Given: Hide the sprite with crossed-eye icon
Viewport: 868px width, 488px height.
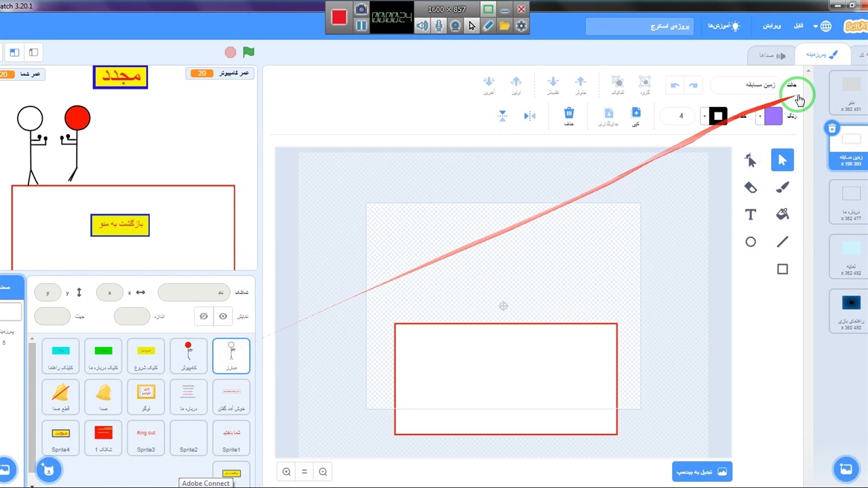Looking at the screenshot, I should pos(203,316).
